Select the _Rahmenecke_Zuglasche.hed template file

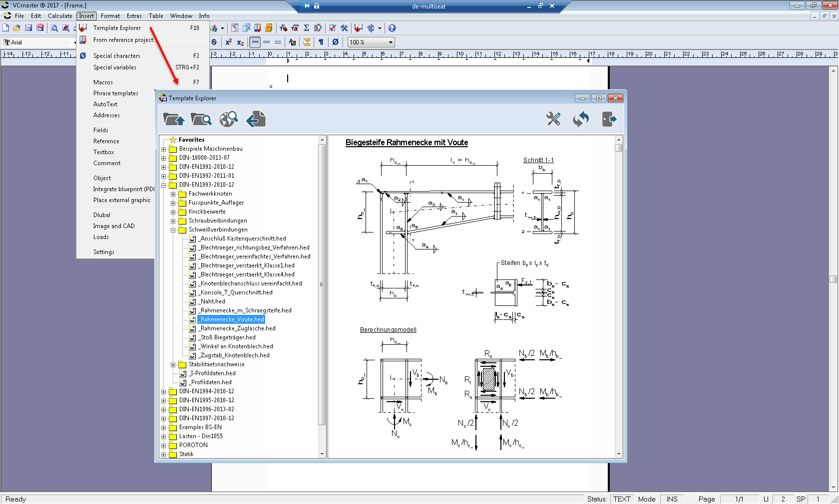pyautogui.click(x=237, y=328)
